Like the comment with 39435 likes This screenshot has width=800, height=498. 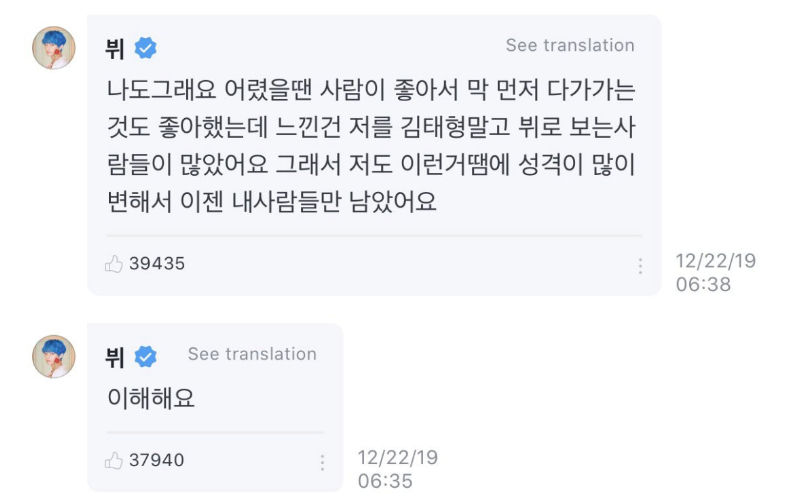click(114, 264)
